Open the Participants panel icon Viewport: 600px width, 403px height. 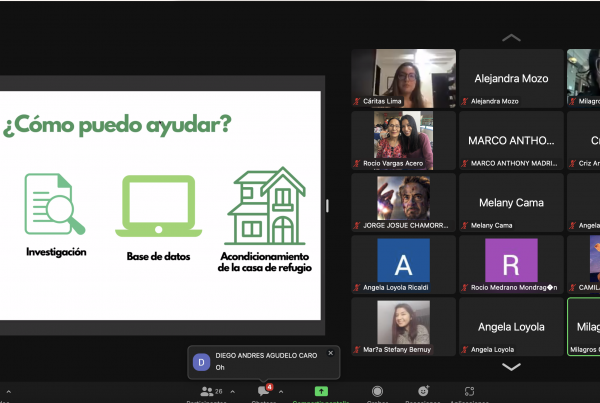point(207,392)
